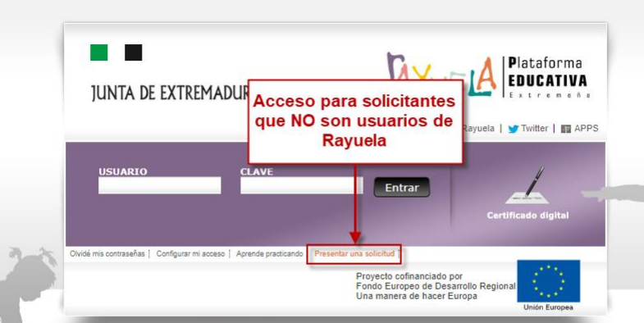
Task: Open Aprende practicando link
Action: point(269,253)
